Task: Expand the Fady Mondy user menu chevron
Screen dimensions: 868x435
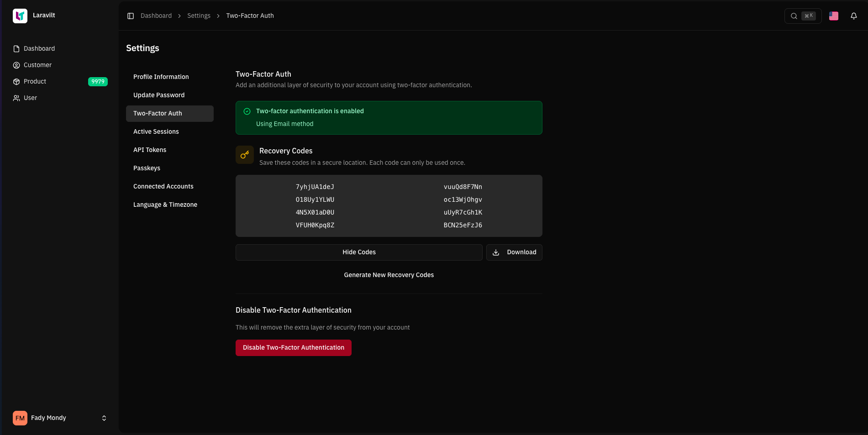Action: (104, 418)
